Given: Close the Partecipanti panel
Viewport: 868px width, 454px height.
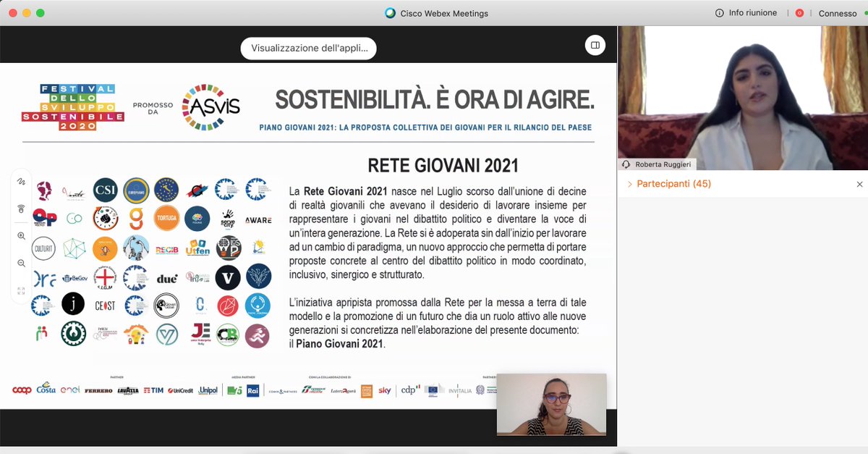Looking at the screenshot, I should [x=859, y=185].
